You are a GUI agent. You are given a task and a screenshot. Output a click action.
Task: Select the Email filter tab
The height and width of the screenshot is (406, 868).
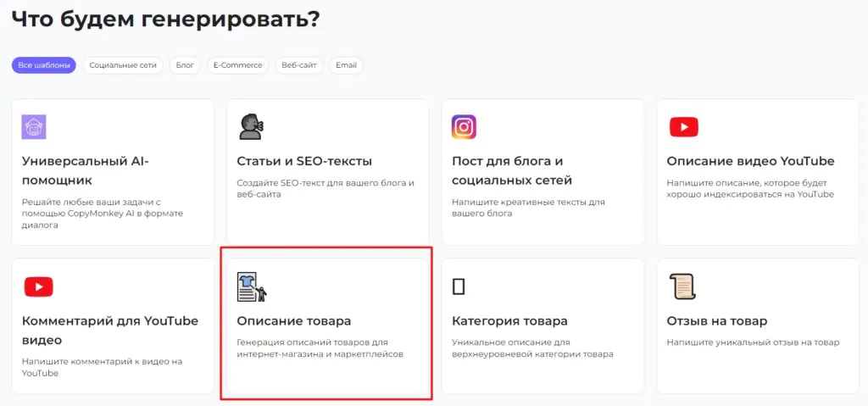point(346,65)
